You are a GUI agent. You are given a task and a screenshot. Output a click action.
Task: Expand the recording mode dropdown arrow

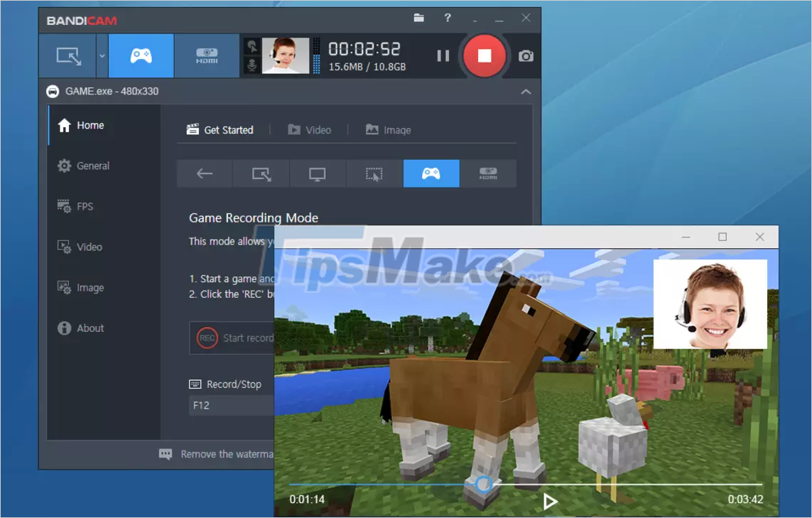click(x=102, y=55)
